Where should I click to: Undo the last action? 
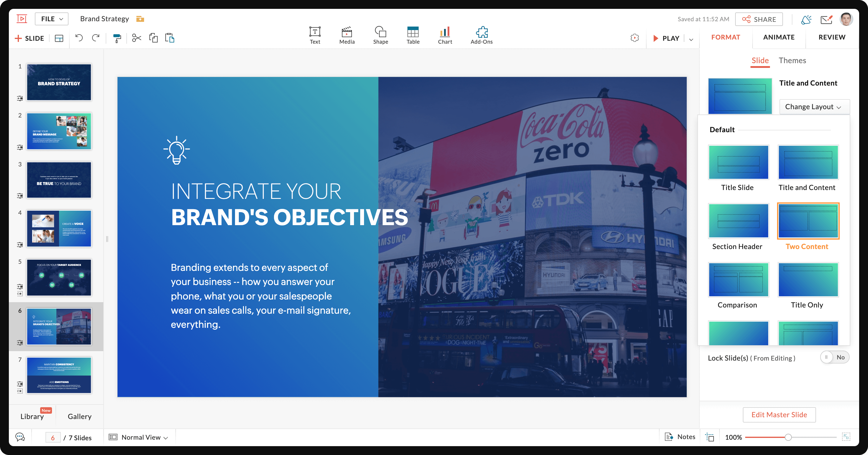(79, 38)
